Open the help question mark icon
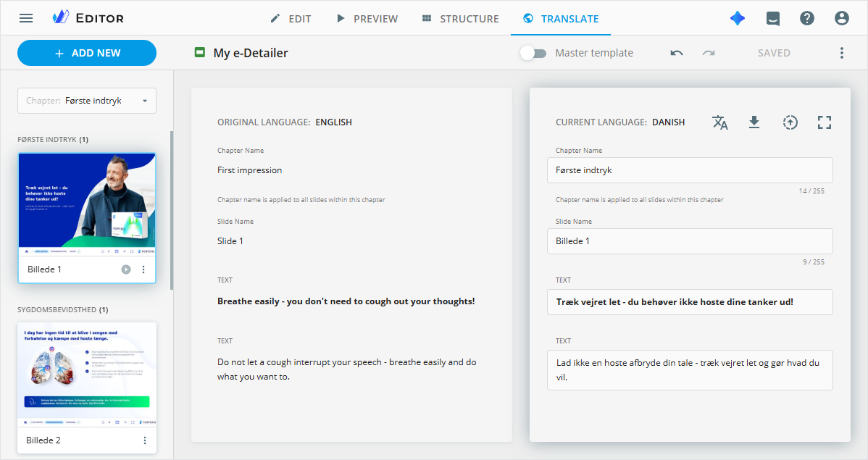This screenshot has width=868, height=460. [807, 18]
